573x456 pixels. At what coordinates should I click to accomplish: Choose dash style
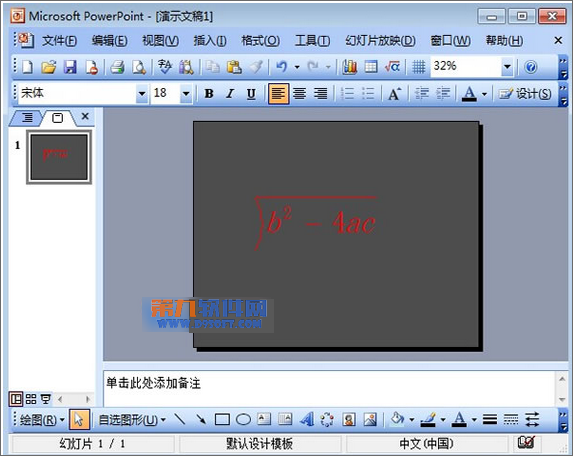tap(511, 419)
